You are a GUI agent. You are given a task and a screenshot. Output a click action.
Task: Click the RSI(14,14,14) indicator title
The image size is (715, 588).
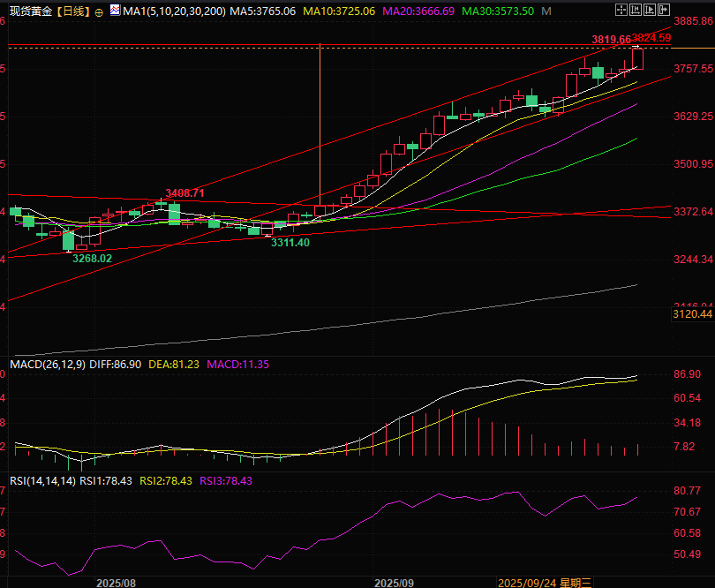(43, 481)
